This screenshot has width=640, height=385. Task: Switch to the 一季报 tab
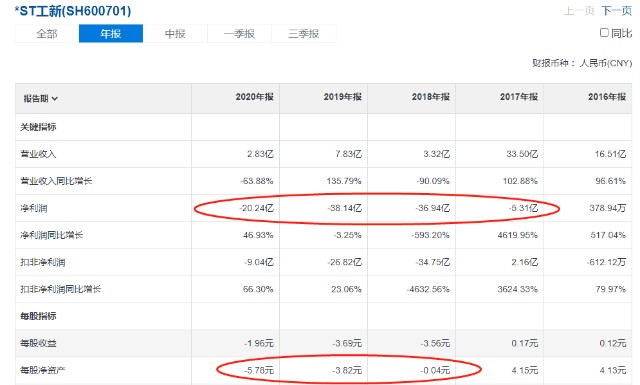[239, 33]
